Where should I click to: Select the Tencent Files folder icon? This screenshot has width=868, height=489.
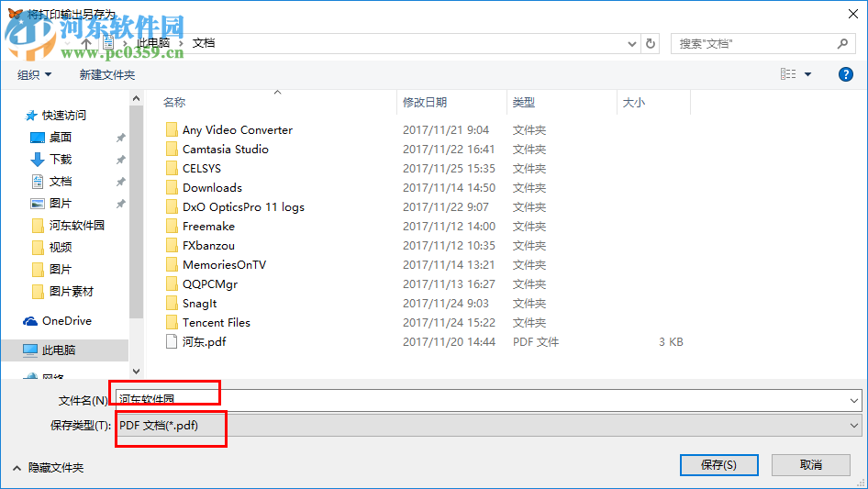172,322
